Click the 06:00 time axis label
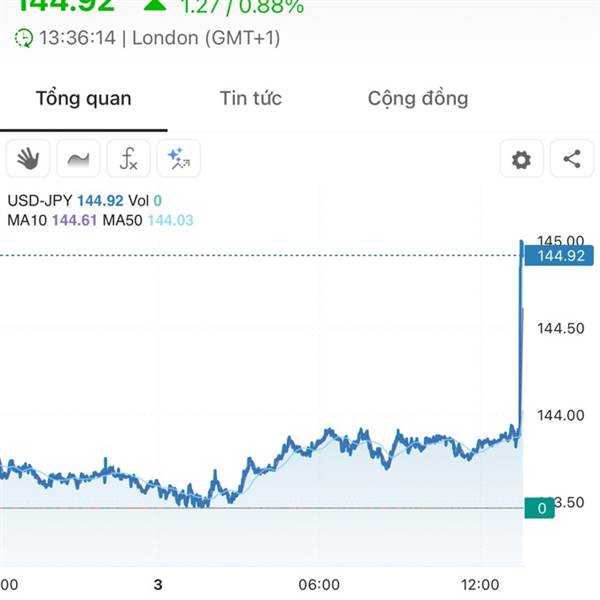Screen dimensions: 600x600 click(x=319, y=585)
